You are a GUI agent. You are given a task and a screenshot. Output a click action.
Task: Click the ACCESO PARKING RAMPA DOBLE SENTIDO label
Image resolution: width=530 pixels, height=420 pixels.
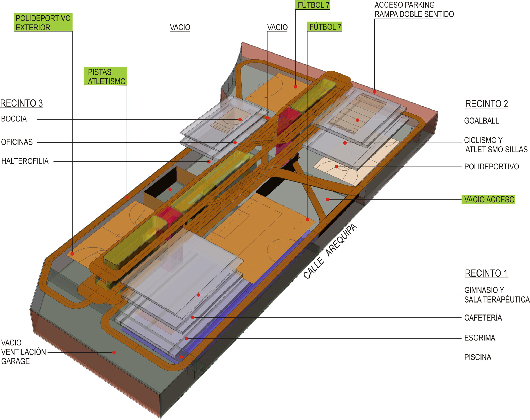click(414, 10)
